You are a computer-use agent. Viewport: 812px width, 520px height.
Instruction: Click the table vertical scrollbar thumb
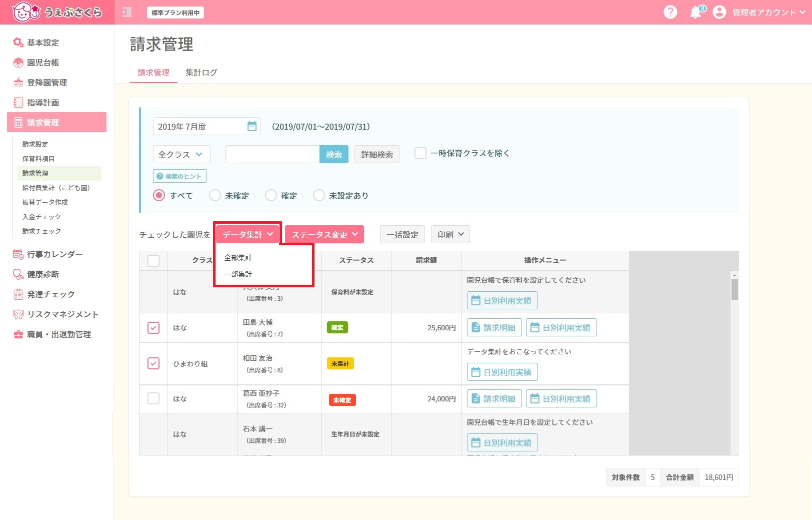point(734,289)
